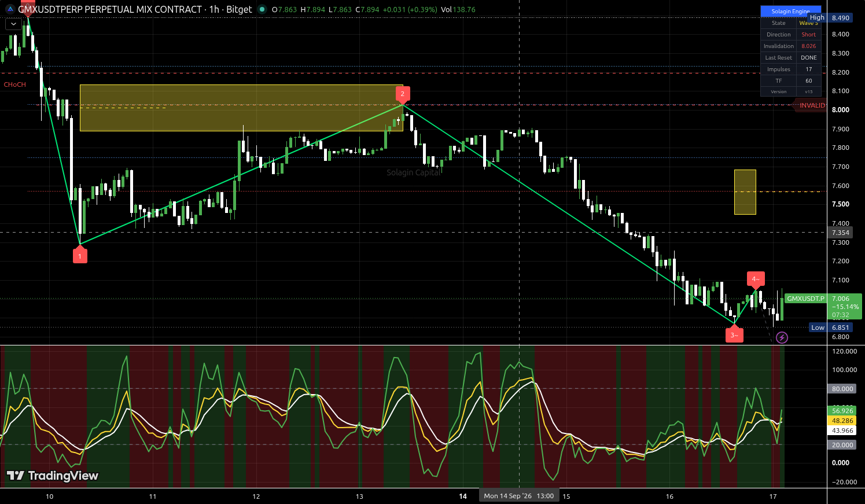Image resolution: width=865 pixels, height=504 pixels.
Task: Click the TF 60 value cell
Action: (809, 81)
